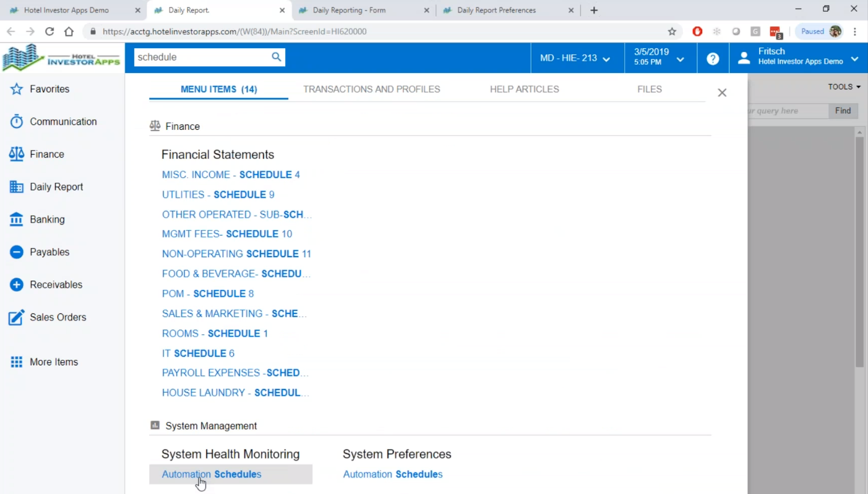Open UTLITIES - SCHEDULE 9 link

pyautogui.click(x=218, y=195)
